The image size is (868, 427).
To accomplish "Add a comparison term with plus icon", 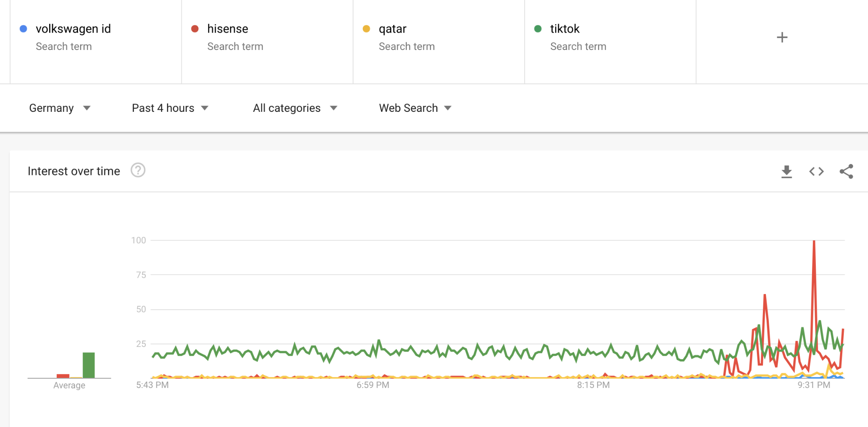I will coord(782,37).
